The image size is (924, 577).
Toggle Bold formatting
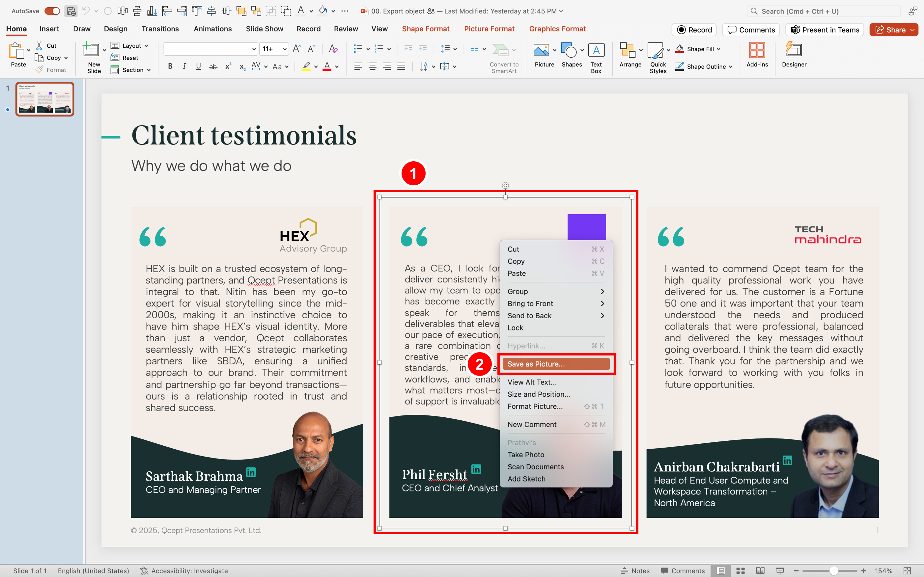click(x=170, y=66)
